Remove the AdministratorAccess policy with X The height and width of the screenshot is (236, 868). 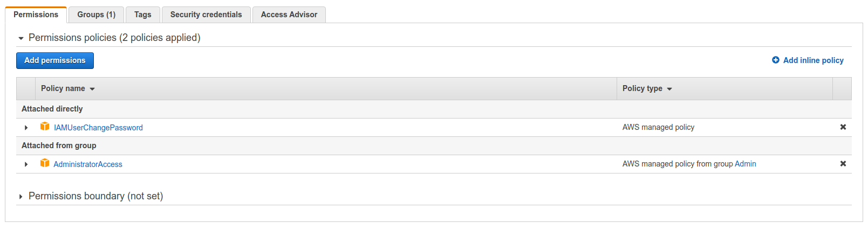(x=843, y=164)
